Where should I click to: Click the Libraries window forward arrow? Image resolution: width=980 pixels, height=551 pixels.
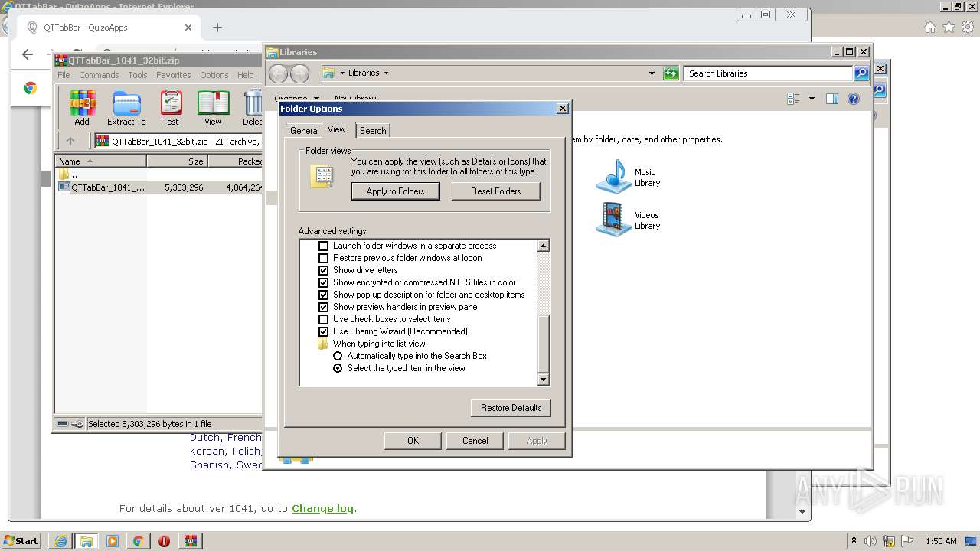pos(299,73)
